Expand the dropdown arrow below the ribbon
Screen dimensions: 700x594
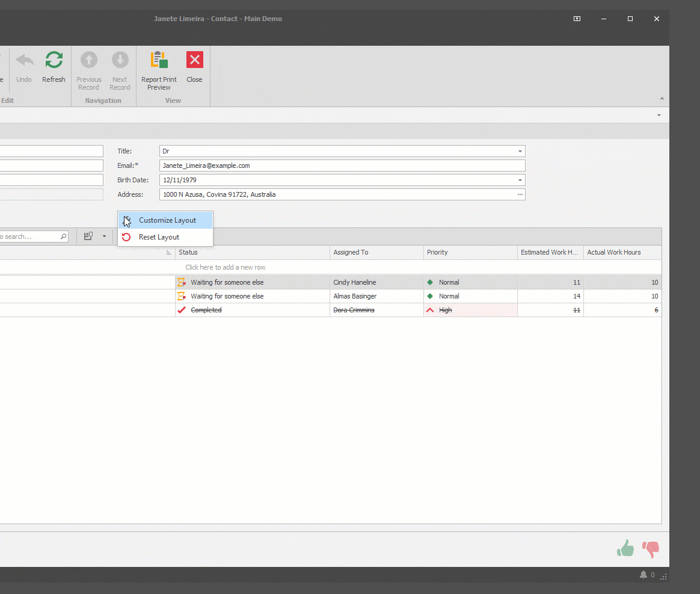coord(659,115)
